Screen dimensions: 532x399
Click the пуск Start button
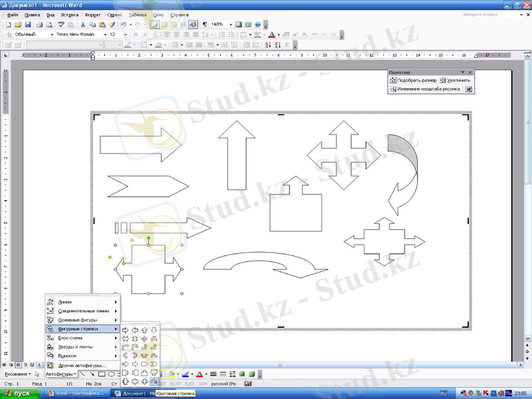[x=21, y=394]
